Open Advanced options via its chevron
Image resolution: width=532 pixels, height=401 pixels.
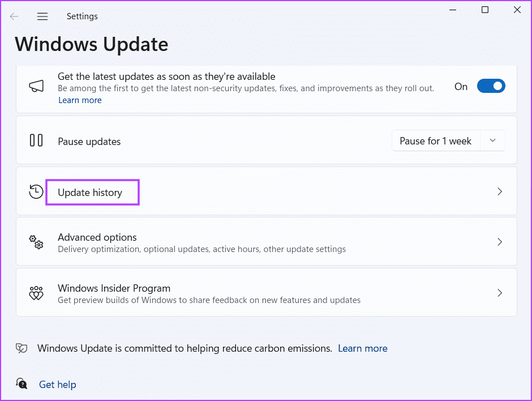499,242
